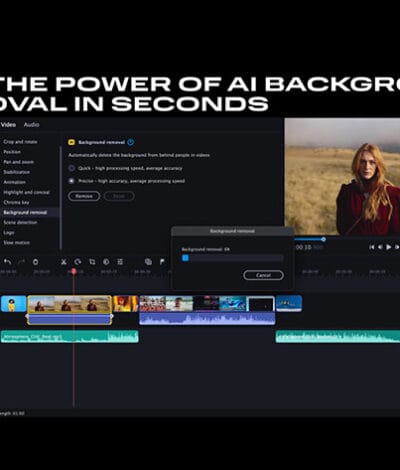Screen dimensions: 400x470
Task: Select the orange-toned clip on timeline
Action: pos(126,304)
